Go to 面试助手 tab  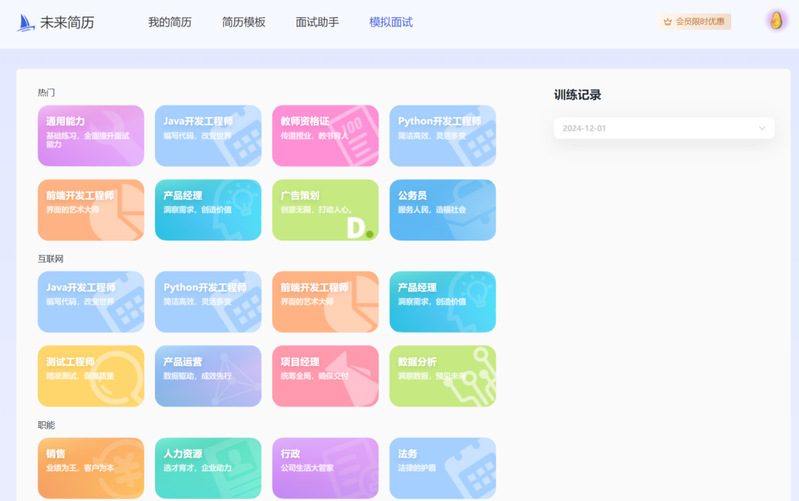click(x=317, y=22)
